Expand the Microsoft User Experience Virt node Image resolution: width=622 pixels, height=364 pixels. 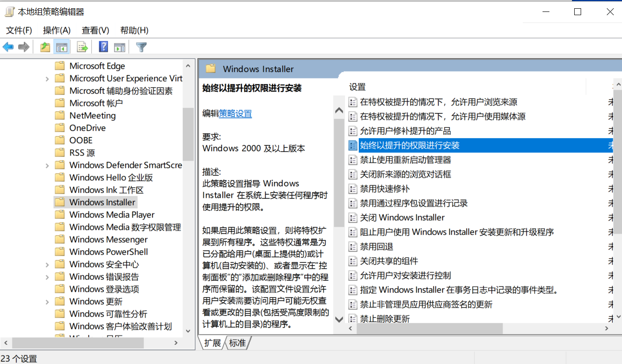click(47, 78)
